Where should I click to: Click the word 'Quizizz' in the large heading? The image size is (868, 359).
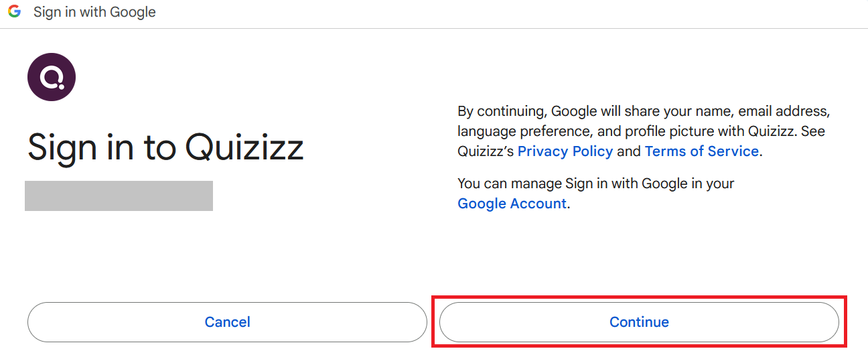point(244,147)
